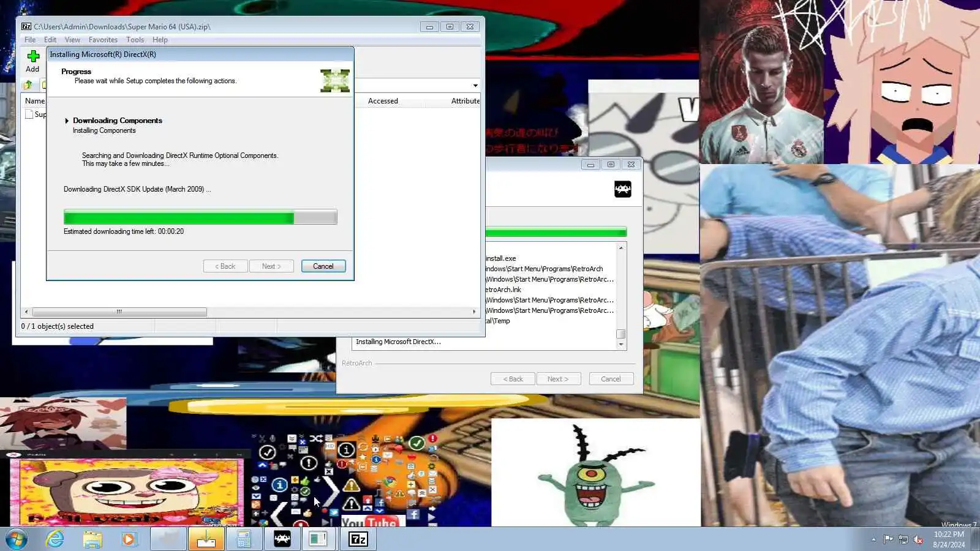Switch to the blank faded taskbar button
The width and height of the screenshot is (980, 551).
tap(168, 539)
